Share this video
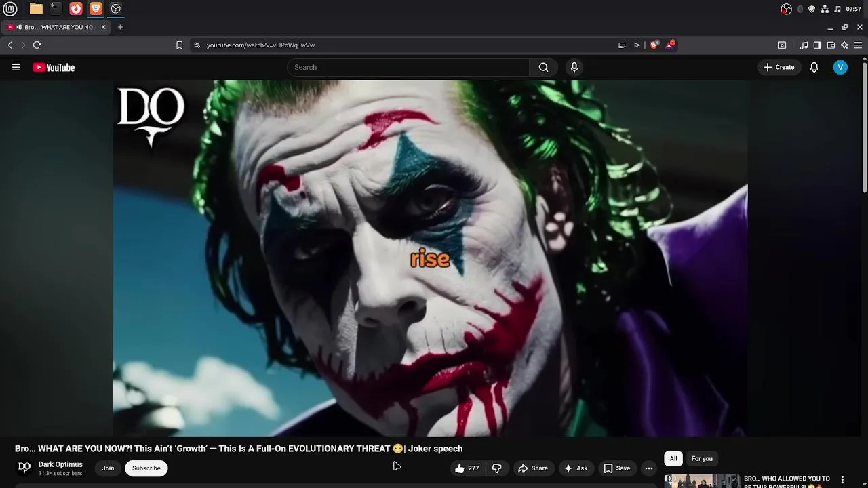 pos(533,468)
